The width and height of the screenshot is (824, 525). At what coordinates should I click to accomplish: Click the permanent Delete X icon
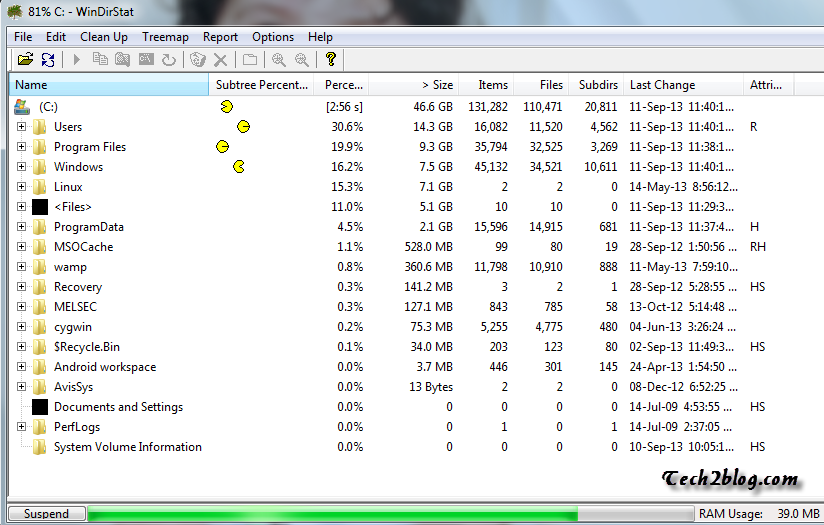[220, 60]
